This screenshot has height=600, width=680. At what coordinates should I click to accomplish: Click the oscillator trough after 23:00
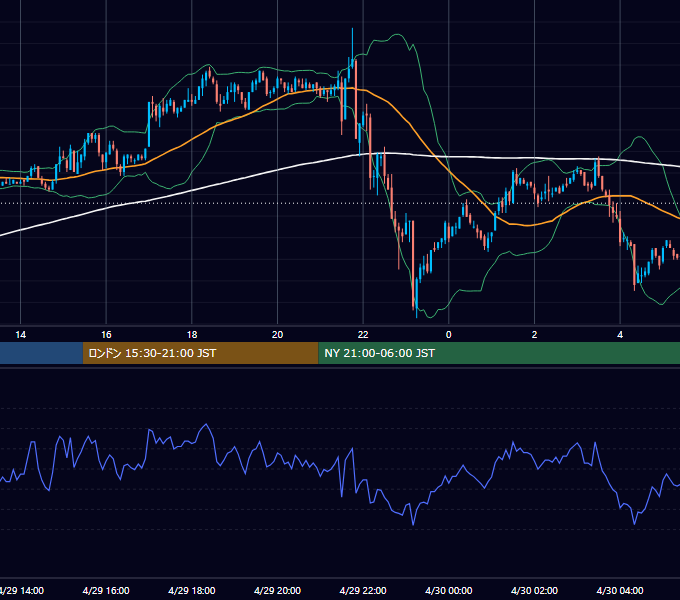pos(413,524)
